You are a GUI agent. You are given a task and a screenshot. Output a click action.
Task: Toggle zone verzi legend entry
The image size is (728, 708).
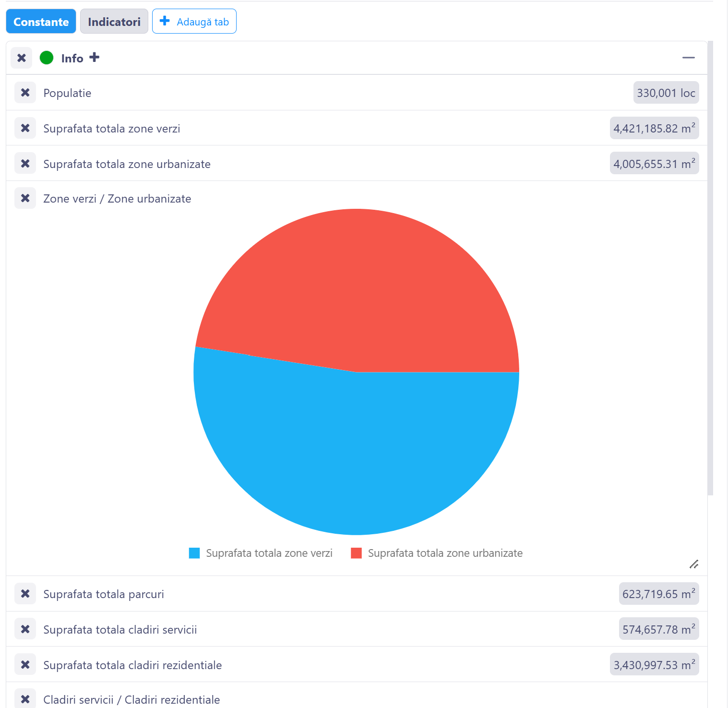(x=261, y=553)
